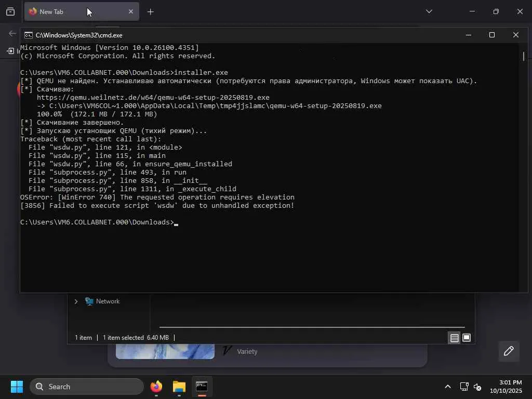Viewport: 532px width, 399px height.
Task: Click the muted volume tray icon
Action: pos(477,387)
